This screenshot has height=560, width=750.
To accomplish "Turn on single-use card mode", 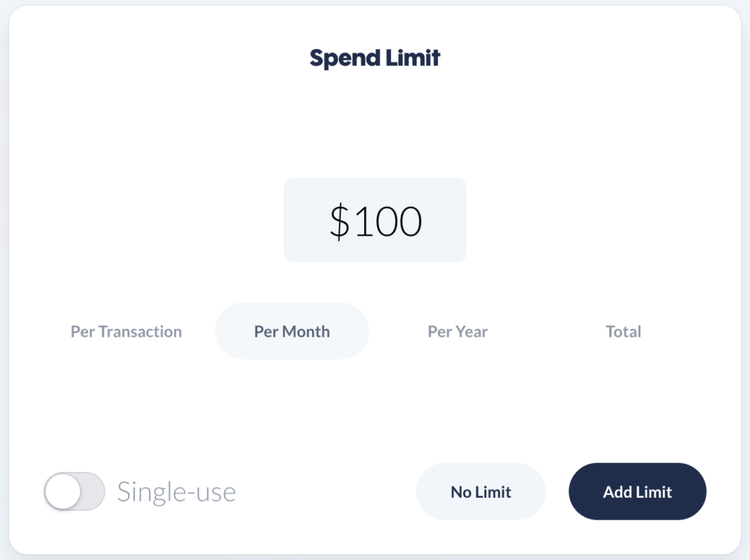I will pos(74,491).
